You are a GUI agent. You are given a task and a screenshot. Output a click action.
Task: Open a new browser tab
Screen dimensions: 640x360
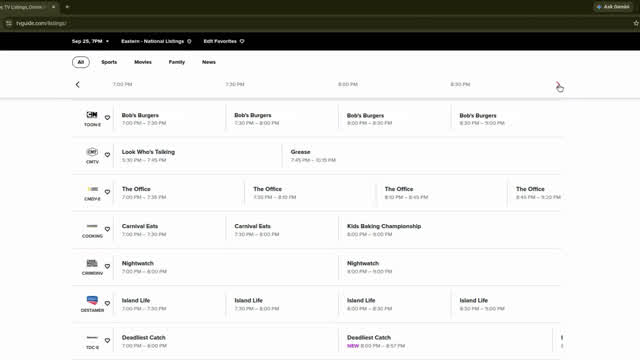click(x=67, y=7)
